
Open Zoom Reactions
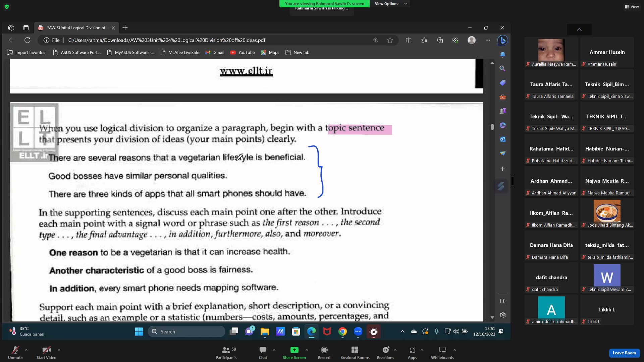385,353
